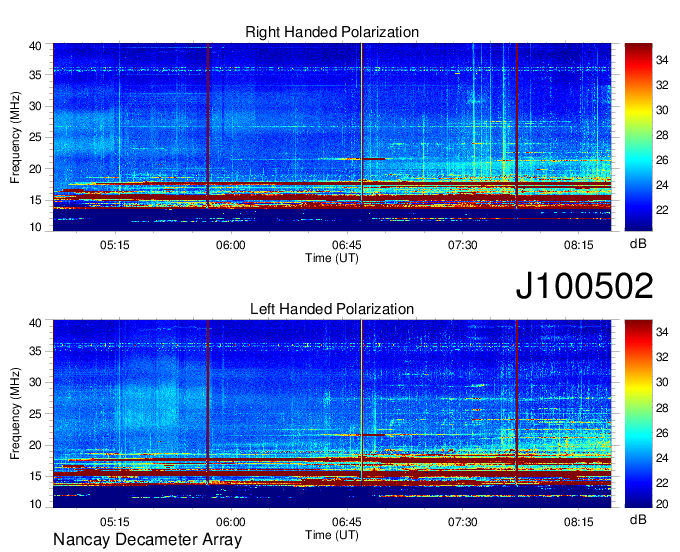Click the 20 dB value on left-handed colorbar
This screenshot has height=552, width=680.
662,504
